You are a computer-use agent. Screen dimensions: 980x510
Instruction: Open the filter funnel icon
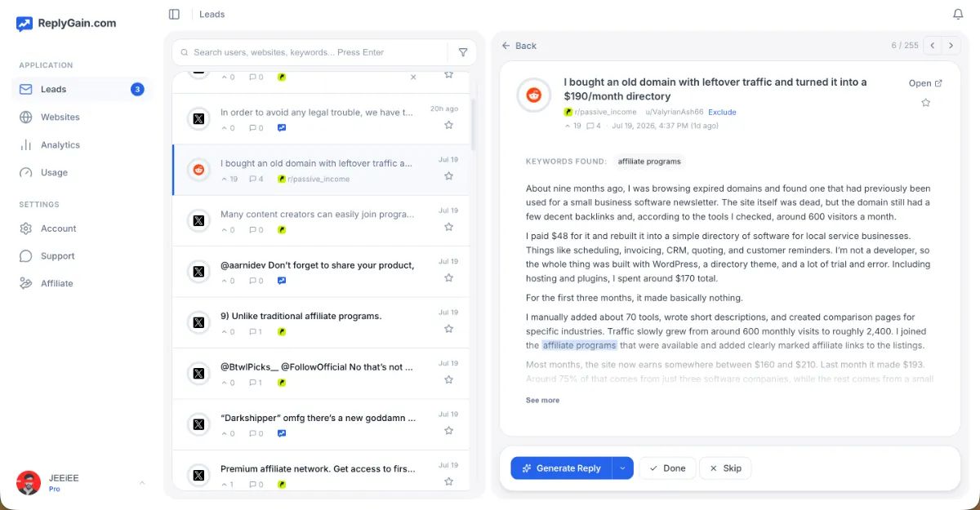(463, 52)
